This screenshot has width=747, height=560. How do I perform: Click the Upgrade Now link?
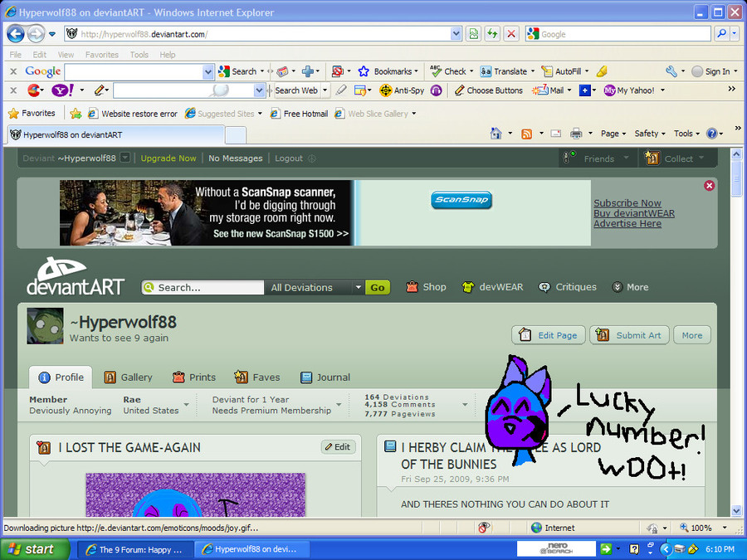click(168, 158)
